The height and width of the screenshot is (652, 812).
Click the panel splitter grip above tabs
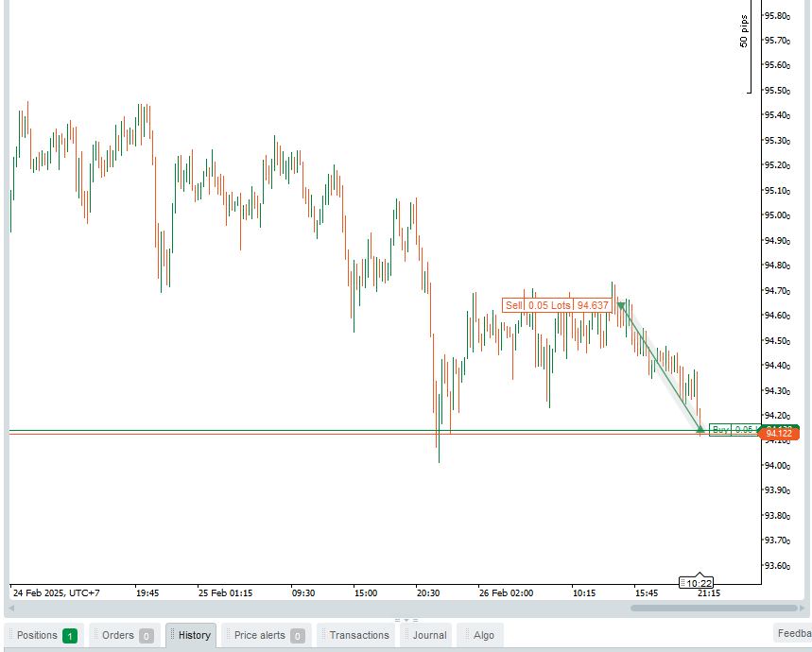[406, 620]
